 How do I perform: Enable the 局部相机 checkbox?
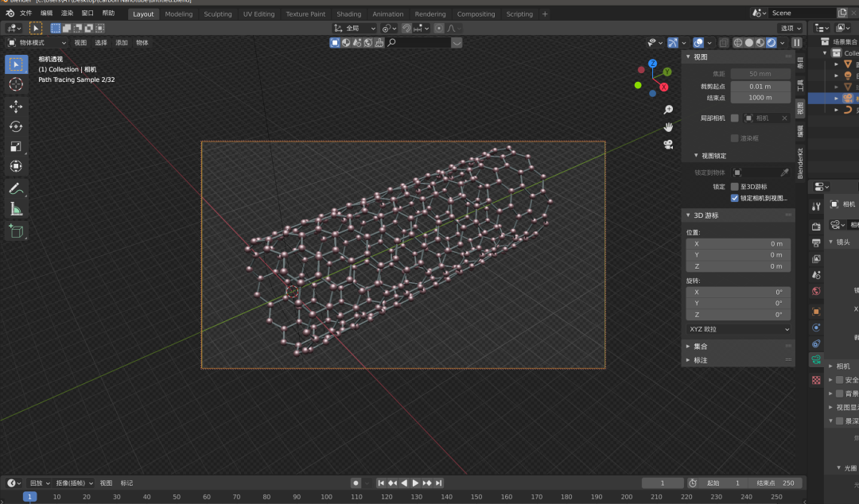735,118
